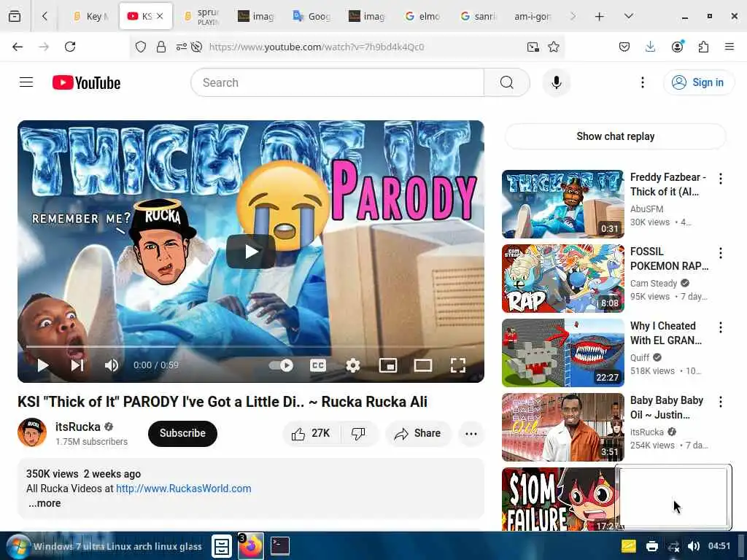Viewport: 747px width, 560px height.
Task: Enter full screen mode
Action: click(458, 365)
